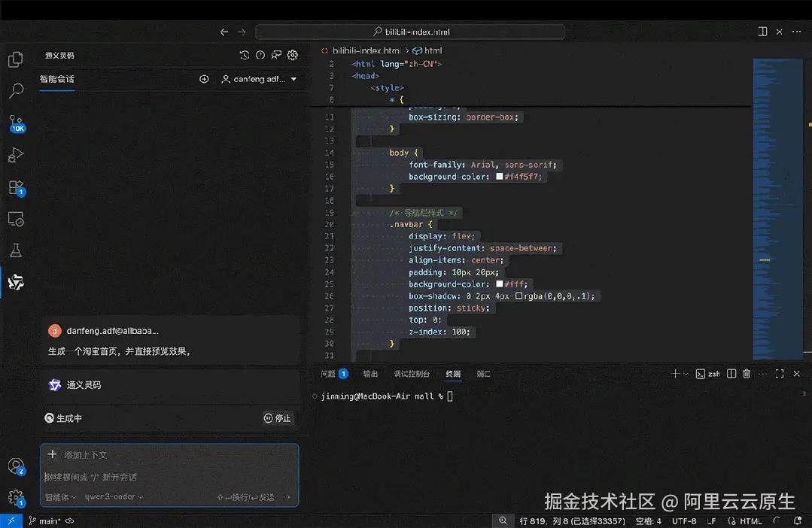Click the new terminal plus icon
Screen dimensions: 812x528
coord(675,374)
